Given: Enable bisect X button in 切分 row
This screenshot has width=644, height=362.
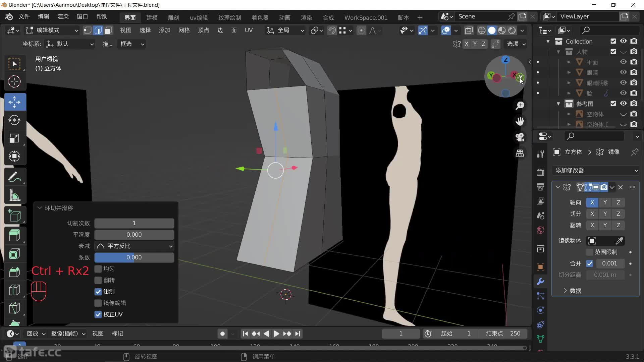Looking at the screenshot, I should [x=592, y=214].
